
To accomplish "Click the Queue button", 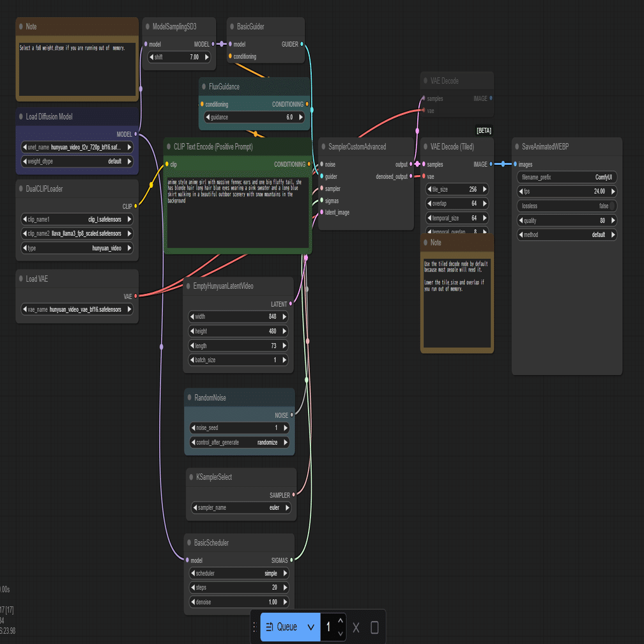I will (282, 627).
